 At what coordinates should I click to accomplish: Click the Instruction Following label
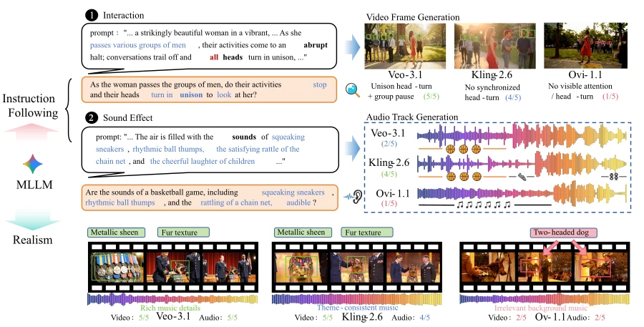(x=31, y=106)
